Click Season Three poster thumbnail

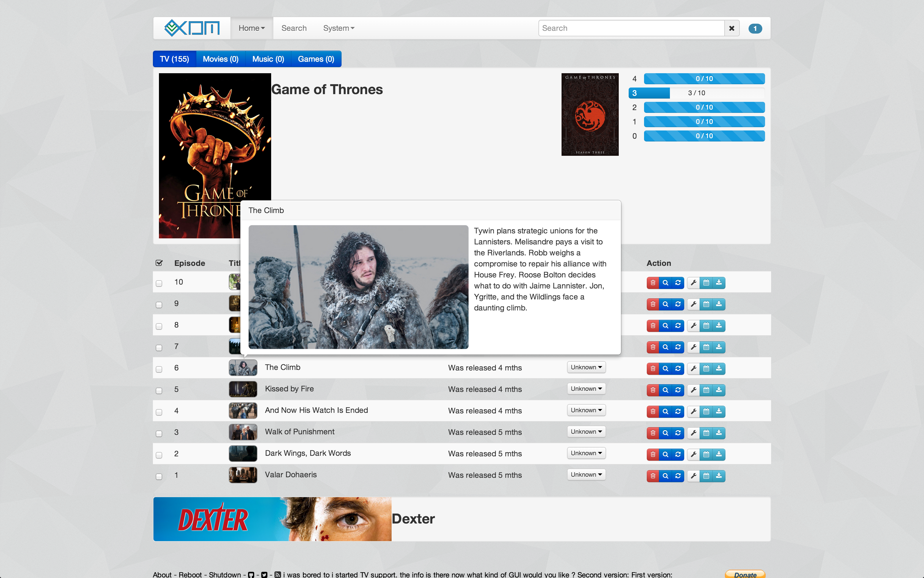590,114
